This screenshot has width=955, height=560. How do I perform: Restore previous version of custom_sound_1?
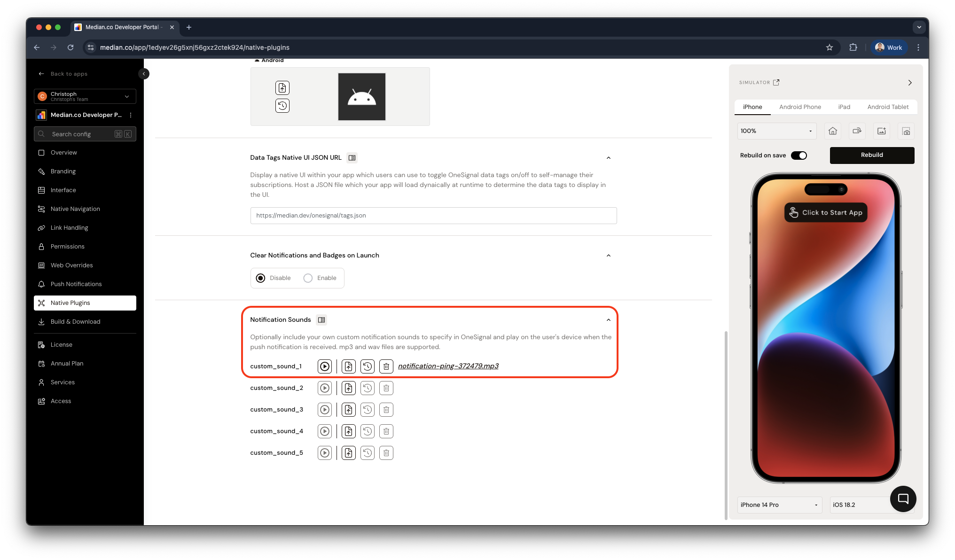click(x=367, y=366)
